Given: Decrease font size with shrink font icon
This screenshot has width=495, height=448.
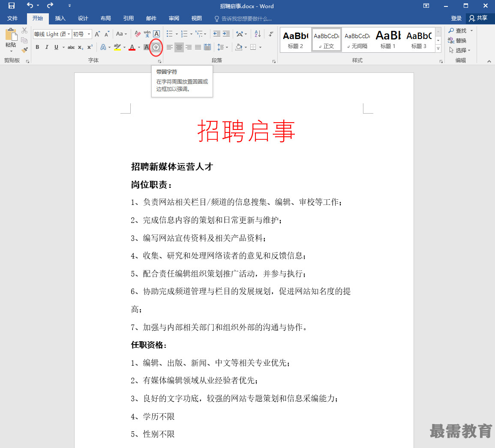Looking at the screenshot, I should 107,34.
